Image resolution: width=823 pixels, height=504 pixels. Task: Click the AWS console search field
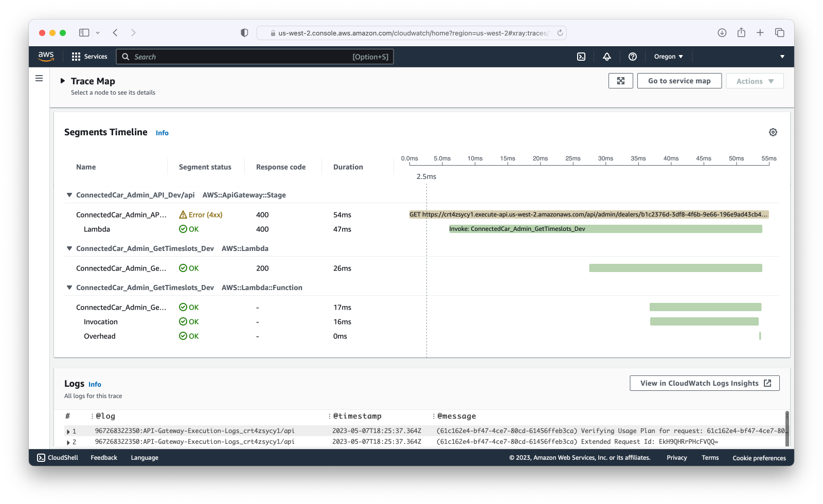coord(255,57)
